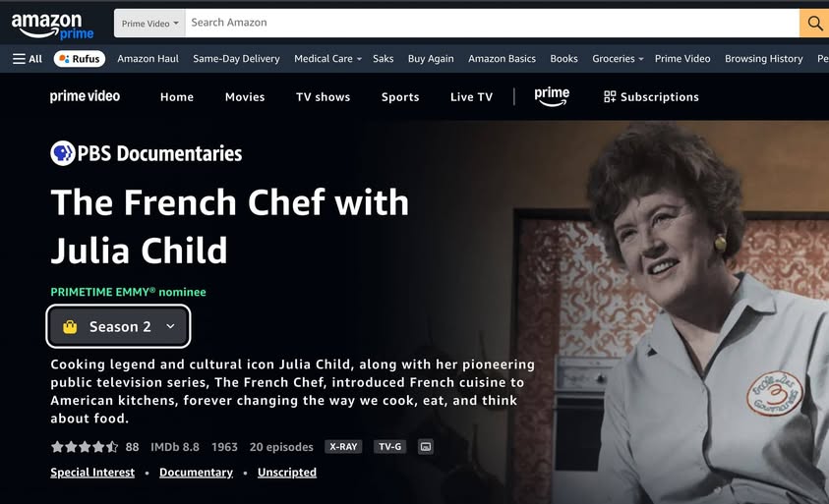Image resolution: width=829 pixels, height=504 pixels.
Task: Click the prime smile logo in navigation
Action: (552, 96)
